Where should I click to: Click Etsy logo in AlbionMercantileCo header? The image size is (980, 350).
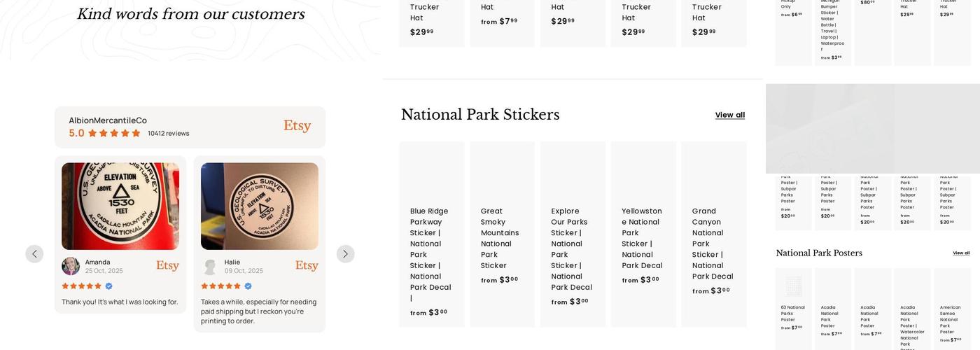tap(297, 126)
